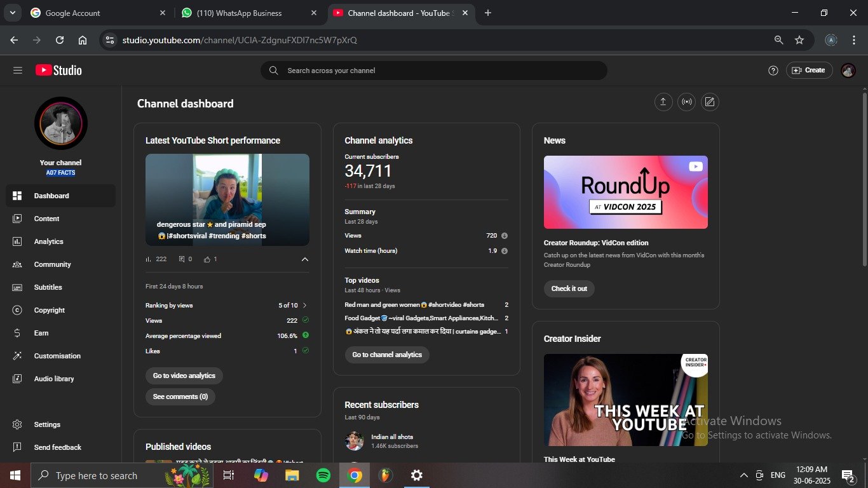868x488 pixels.
Task: Open the tab search dropdown
Action: [x=12, y=13]
